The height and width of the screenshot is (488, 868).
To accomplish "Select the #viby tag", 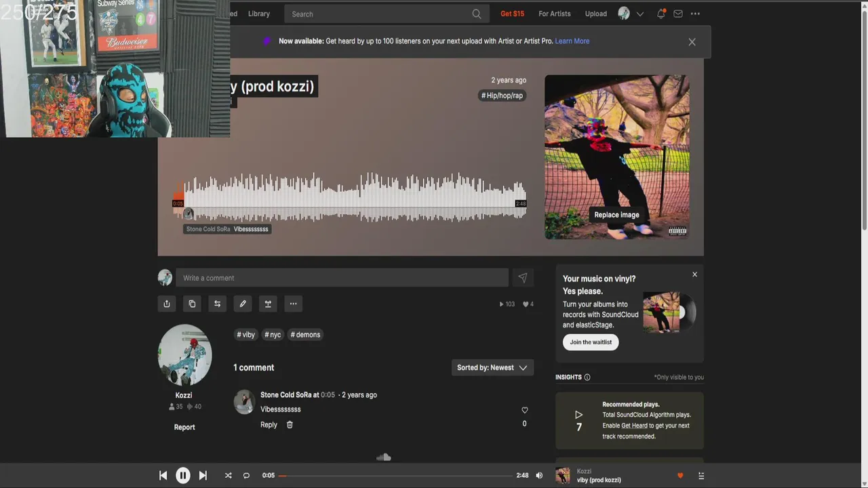I will [245, 335].
